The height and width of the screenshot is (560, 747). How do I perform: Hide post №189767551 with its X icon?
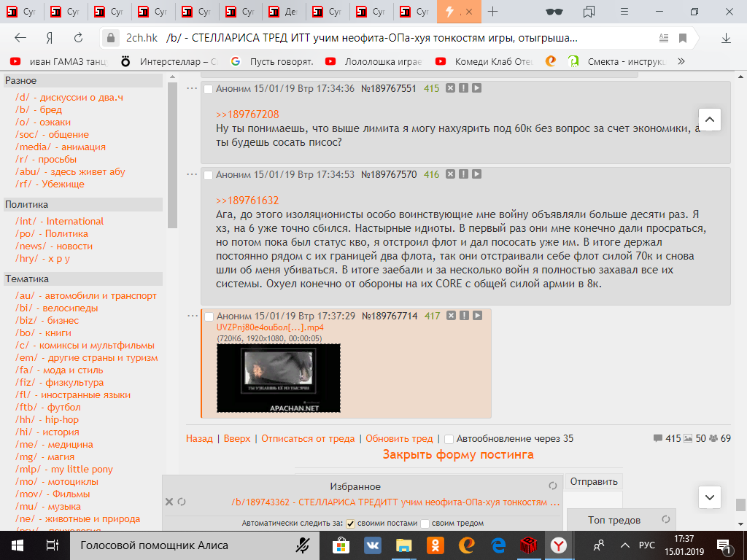tap(450, 88)
